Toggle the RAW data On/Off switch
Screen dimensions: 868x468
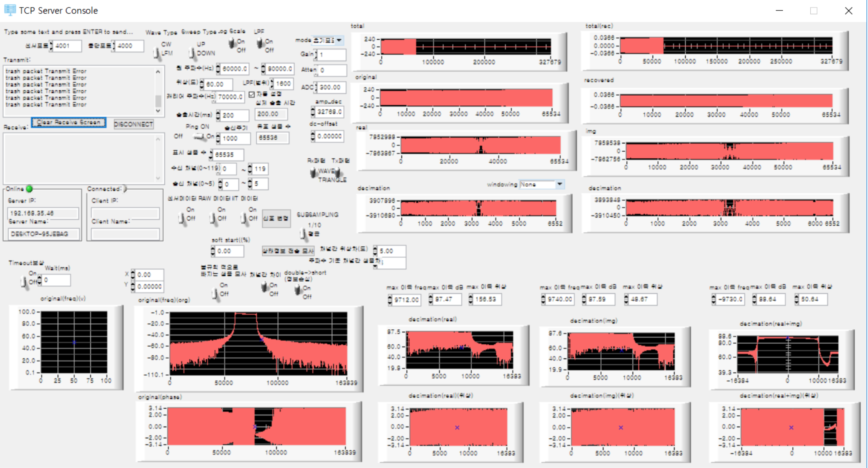[x=213, y=218]
